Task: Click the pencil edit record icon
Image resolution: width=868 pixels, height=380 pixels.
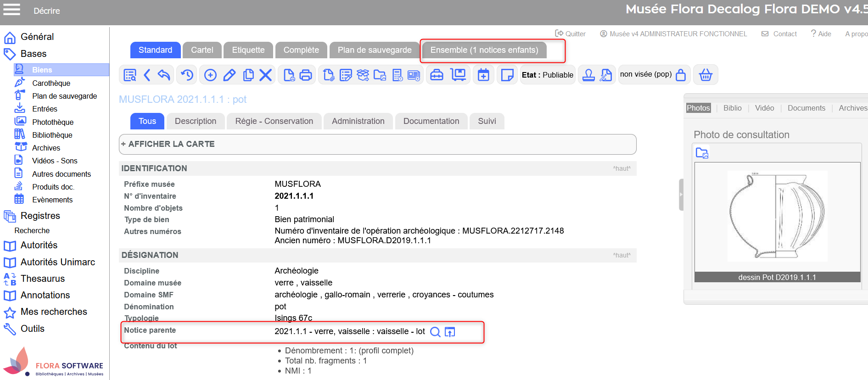Action: 229,75
